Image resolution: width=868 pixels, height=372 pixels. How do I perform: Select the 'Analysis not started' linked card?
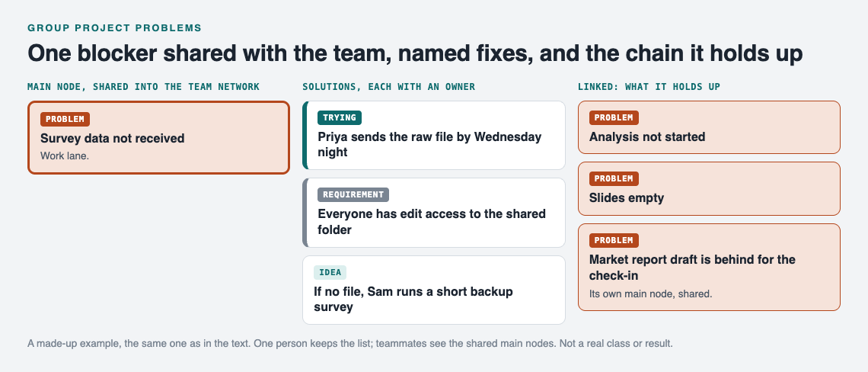click(x=709, y=127)
